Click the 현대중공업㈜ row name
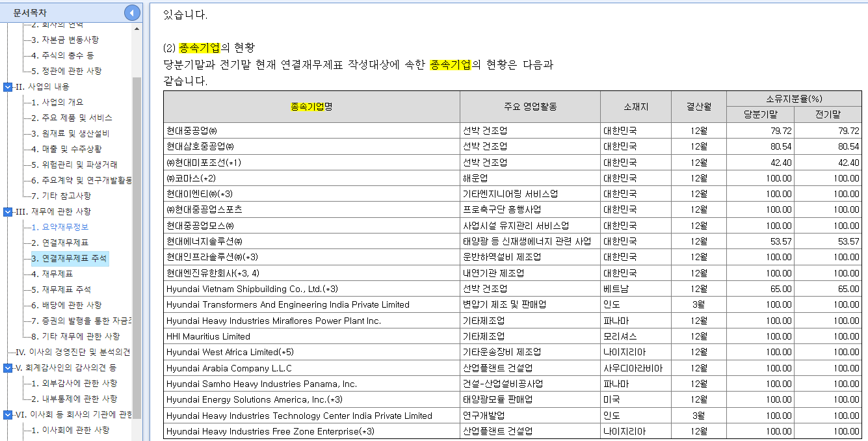868x441 pixels. (x=311, y=131)
